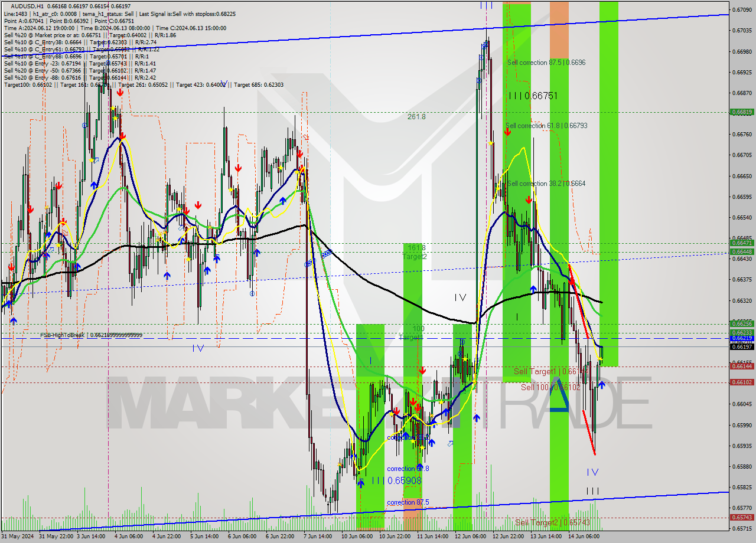Screen dimensions: 756x543
Task: Click the 'Sell correction 38.2 | 0.6664' label
Action: coord(546,184)
